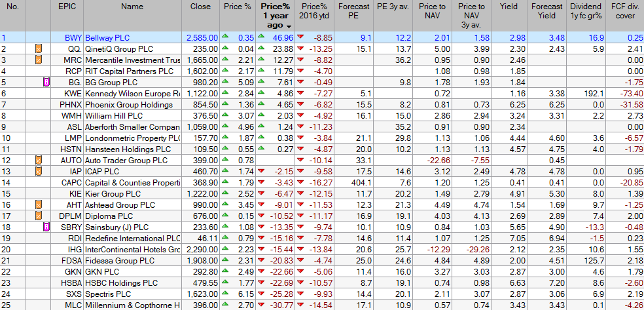Sort by the Forecast Yield column header
Viewport: 644px width, 310px height.
(x=546, y=16)
